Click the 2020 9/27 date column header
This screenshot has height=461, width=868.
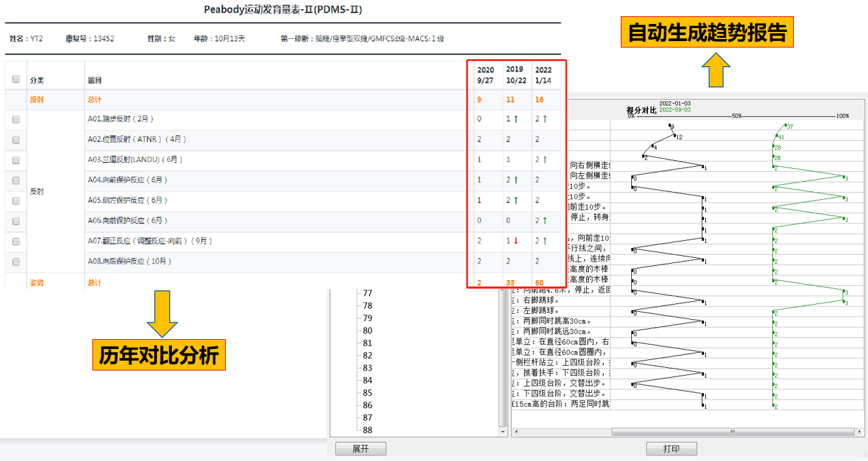[x=485, y=75]
